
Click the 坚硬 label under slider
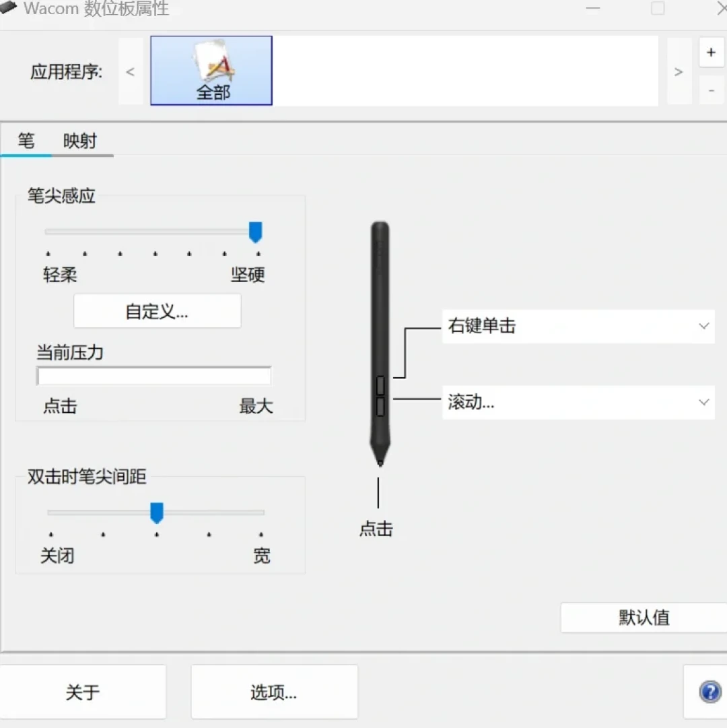click(x=248, y=275)
